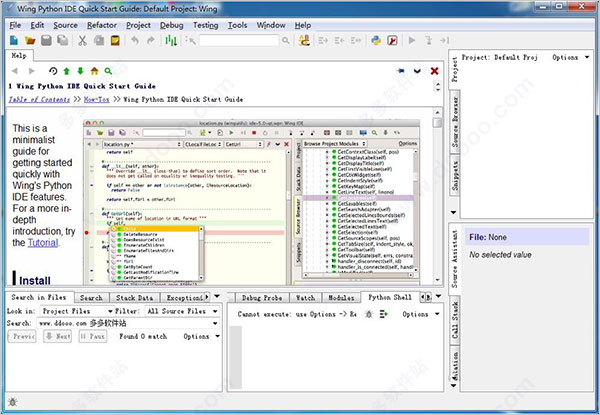
Task: Click the goto-definition icon before the search box
Action: 190,40
